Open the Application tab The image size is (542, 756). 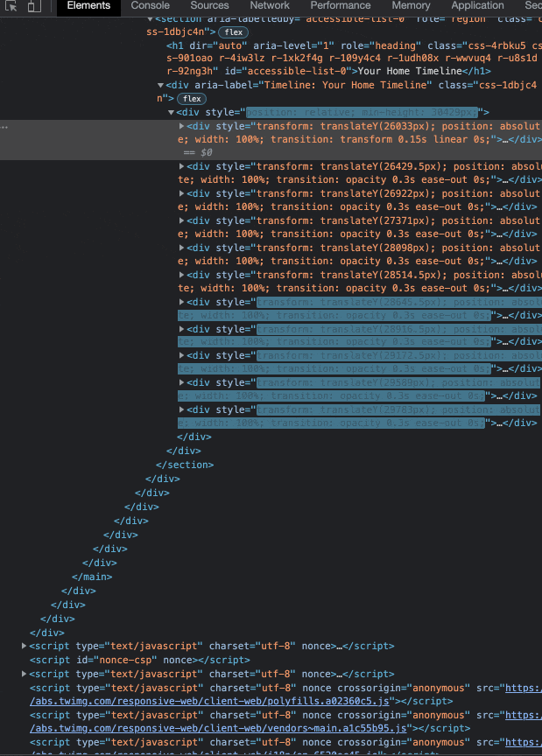pos(477,6)
